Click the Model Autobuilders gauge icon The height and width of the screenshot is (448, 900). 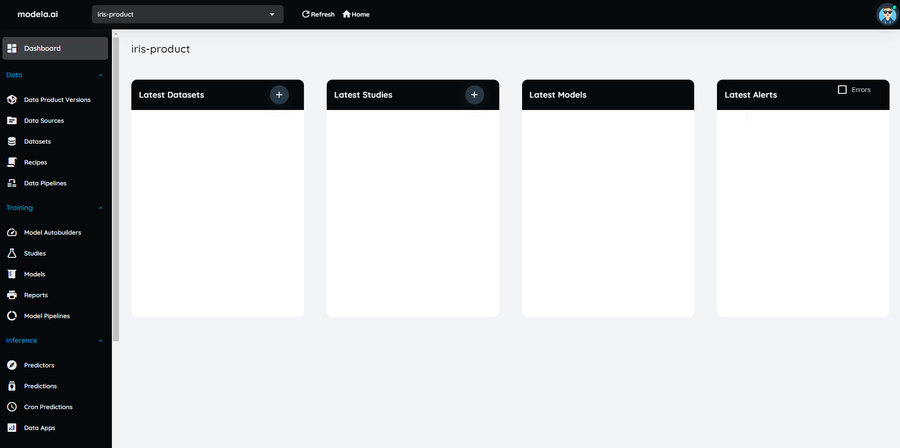(x=12, y=233)
